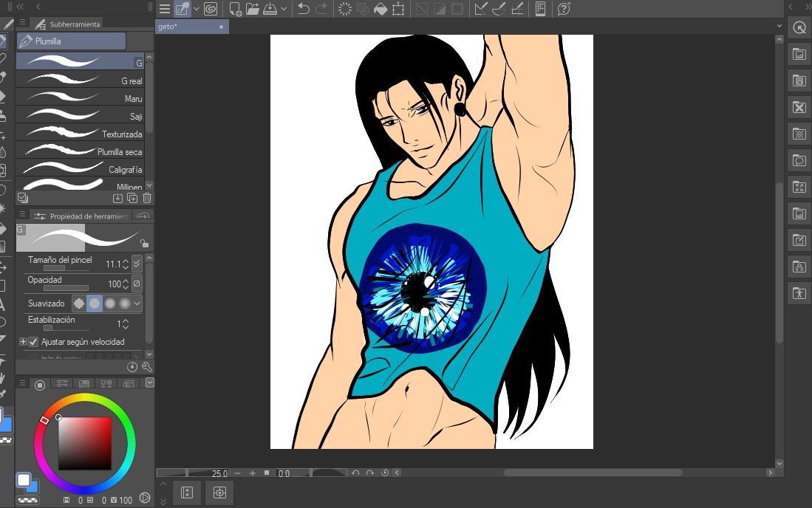Expand the Save options dropdown arrow

pos(283,9)
